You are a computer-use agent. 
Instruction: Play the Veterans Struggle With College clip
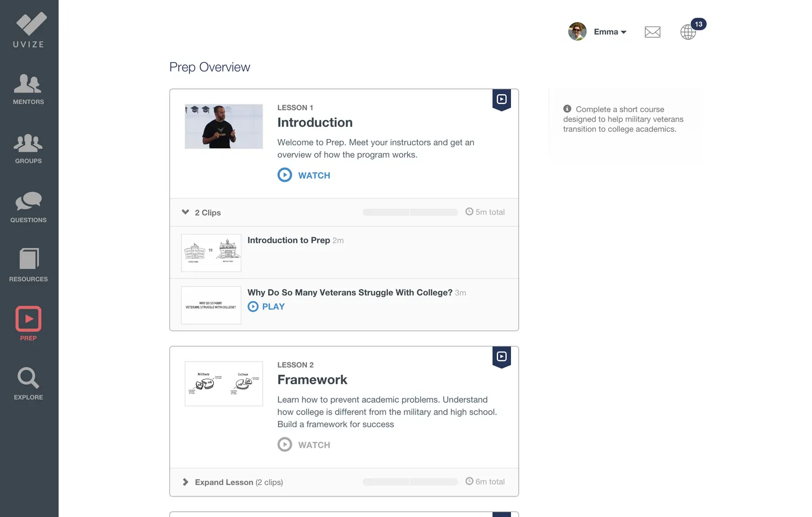[266, 306]
